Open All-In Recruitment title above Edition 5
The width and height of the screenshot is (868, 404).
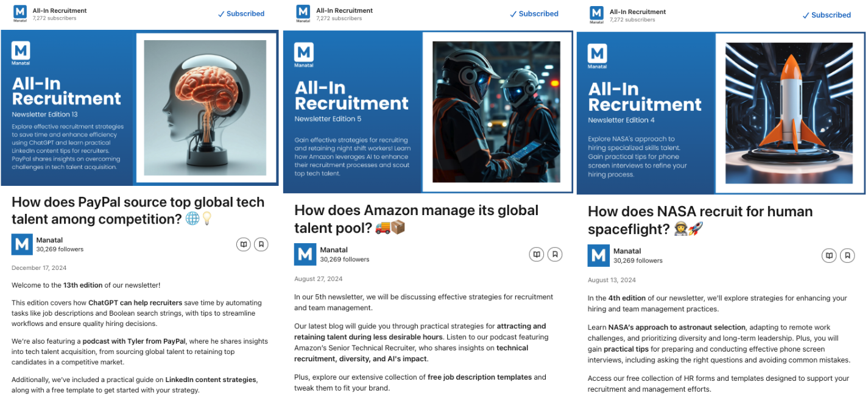click(344, 10)
